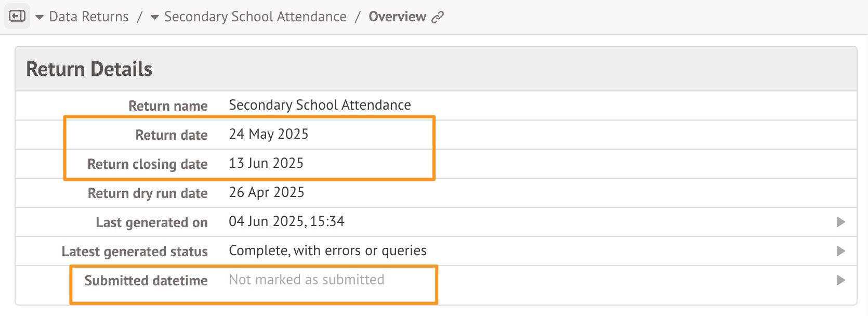Click Complete, with errors or queries status

pyautogui.click(x=327, y=251)
